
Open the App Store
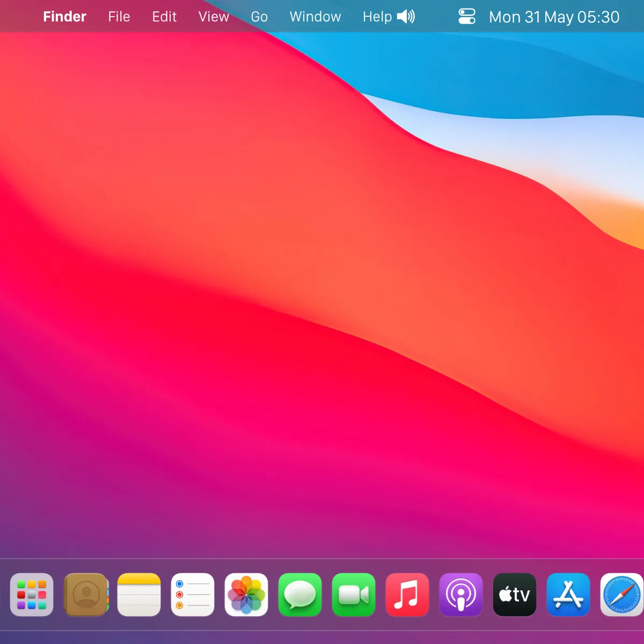pos(568,595)
